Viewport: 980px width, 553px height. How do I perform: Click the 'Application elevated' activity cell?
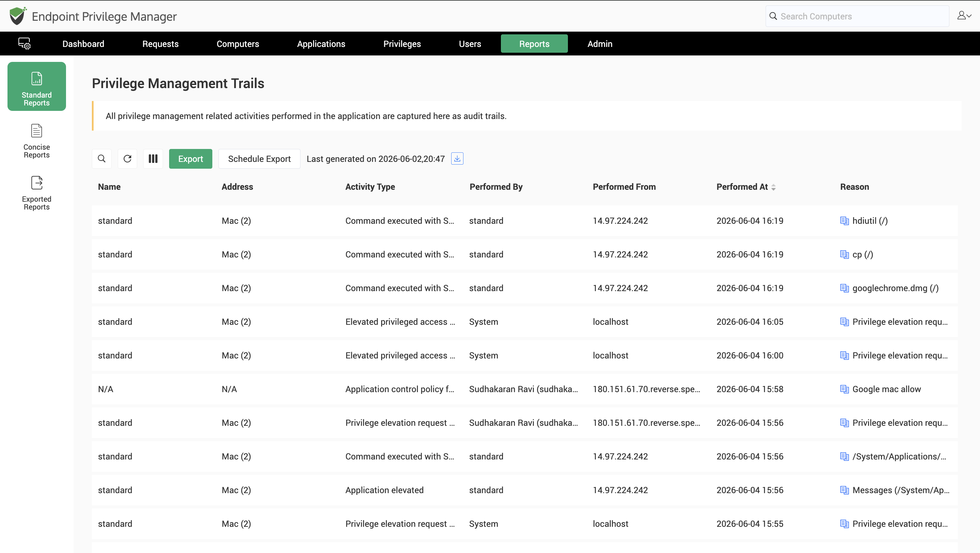click(x=385, y=490)
